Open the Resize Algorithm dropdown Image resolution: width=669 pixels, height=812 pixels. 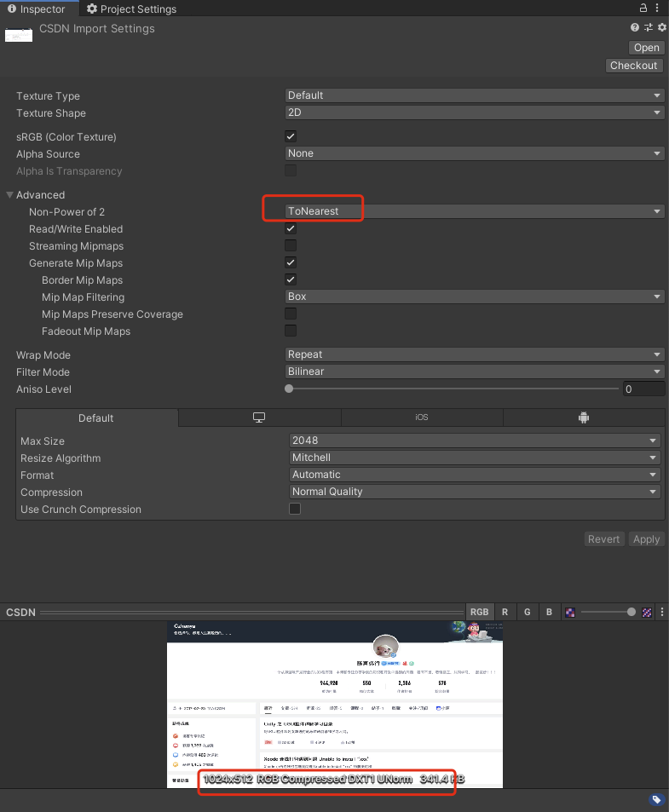[x=475, y=458]
